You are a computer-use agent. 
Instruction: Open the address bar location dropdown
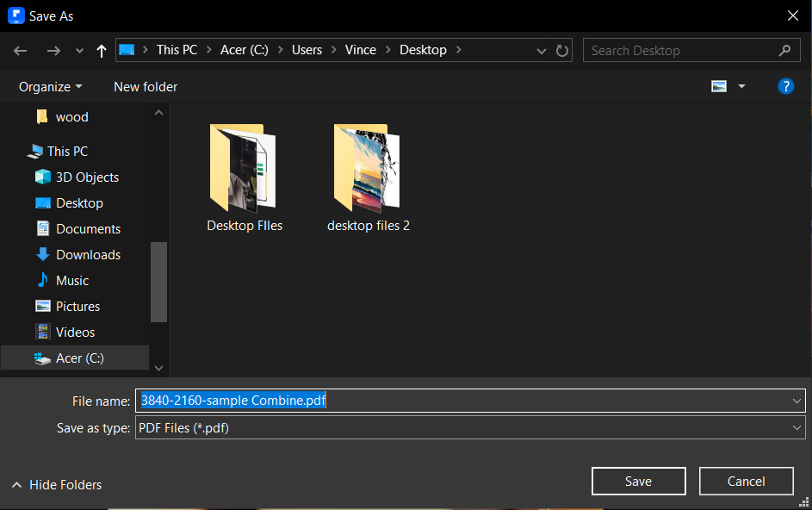541,50
